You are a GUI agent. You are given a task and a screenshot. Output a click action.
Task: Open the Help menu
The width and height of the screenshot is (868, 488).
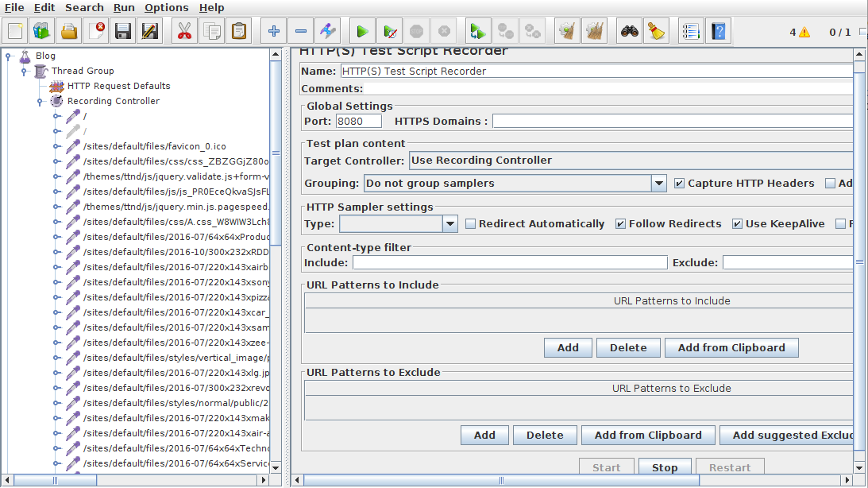click(211, 8)
